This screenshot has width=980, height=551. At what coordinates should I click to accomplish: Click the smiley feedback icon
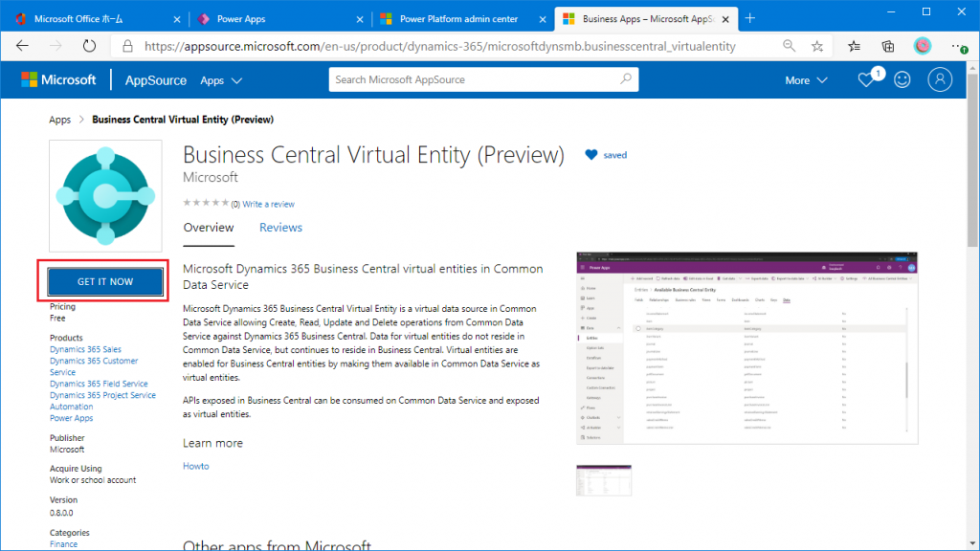tap(902, 80)
